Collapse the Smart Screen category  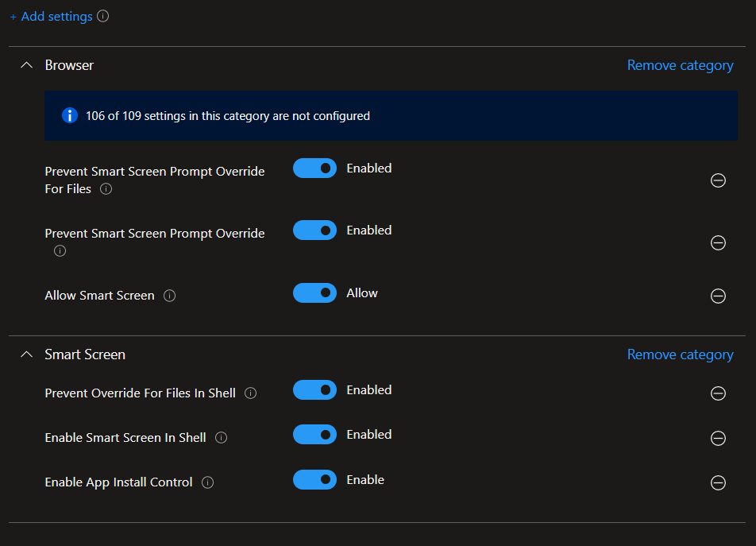tap(26, 354)
